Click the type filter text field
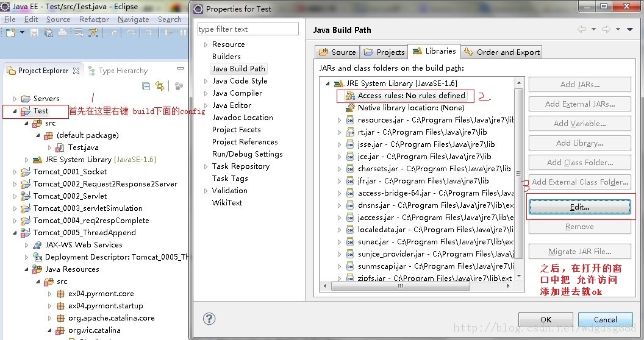Screen dimensions: 644x340 tap(248, 29)
